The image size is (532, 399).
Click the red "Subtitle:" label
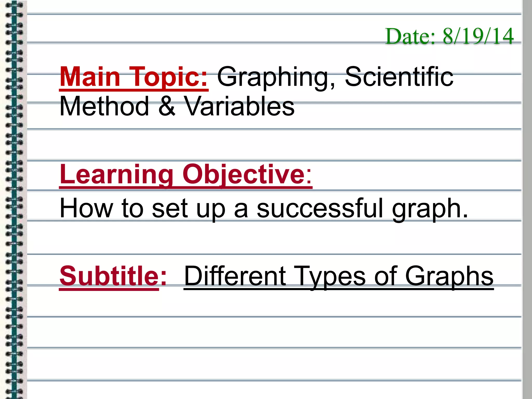113,276
